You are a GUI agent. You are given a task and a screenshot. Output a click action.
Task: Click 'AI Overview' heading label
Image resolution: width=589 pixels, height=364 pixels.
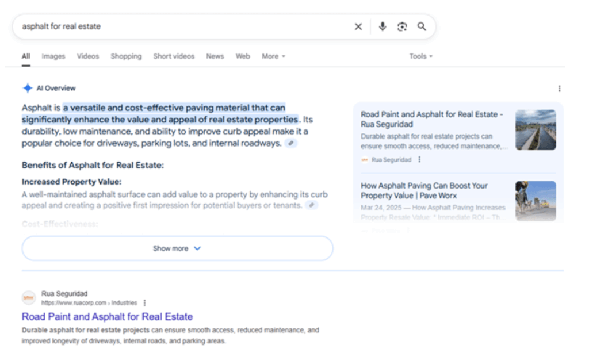point(56,88)
